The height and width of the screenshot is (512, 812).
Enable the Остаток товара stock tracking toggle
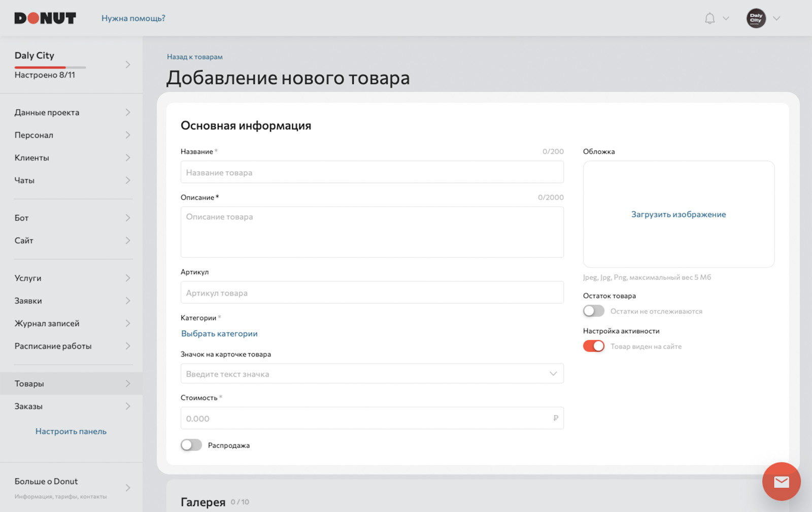[593, 311]
